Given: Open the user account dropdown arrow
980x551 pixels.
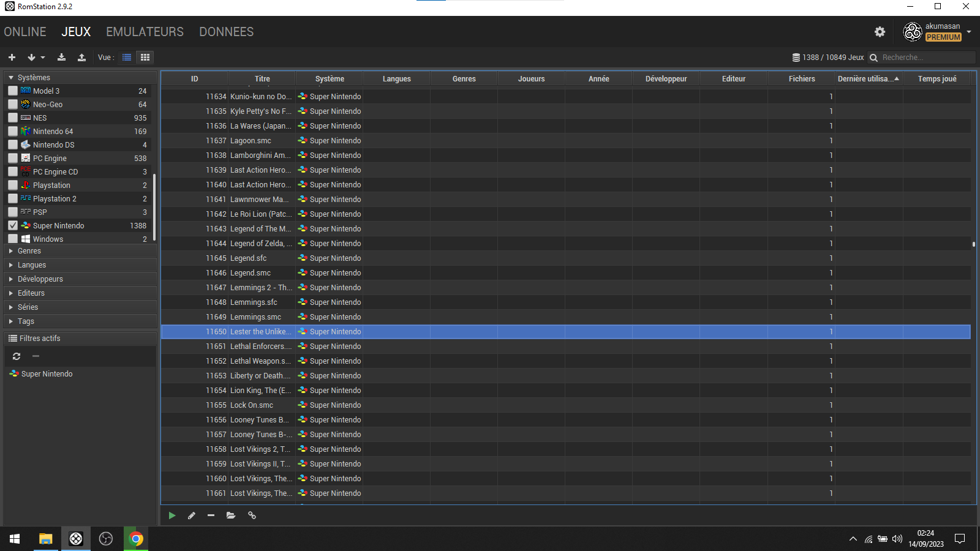Looking at the screenshot, I should [969, 31].
